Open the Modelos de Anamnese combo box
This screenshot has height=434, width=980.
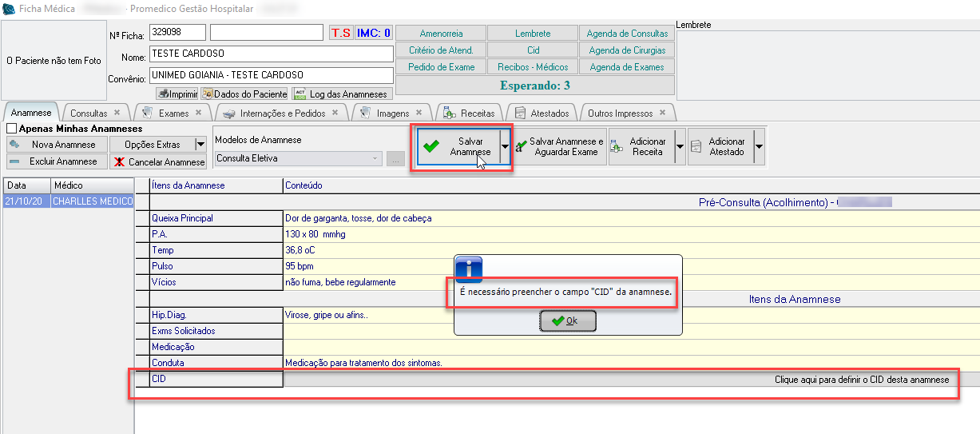[x=299, y=158]
